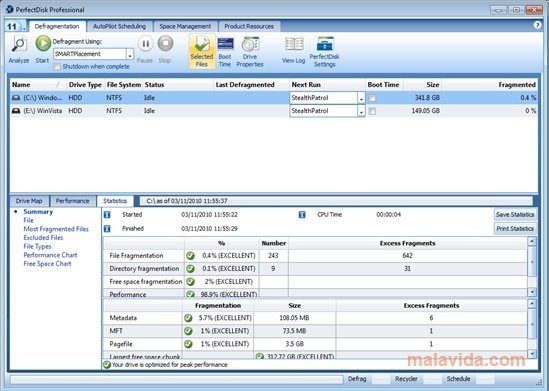Open File Types link
The height and width of the screenshot is (391, 549).
(37, 246)
